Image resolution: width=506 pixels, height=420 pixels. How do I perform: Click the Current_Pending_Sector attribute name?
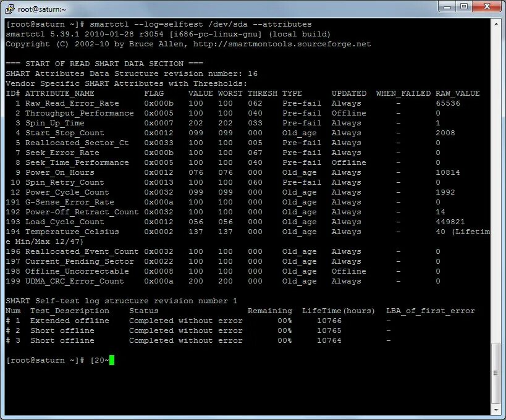pos(79,261)
